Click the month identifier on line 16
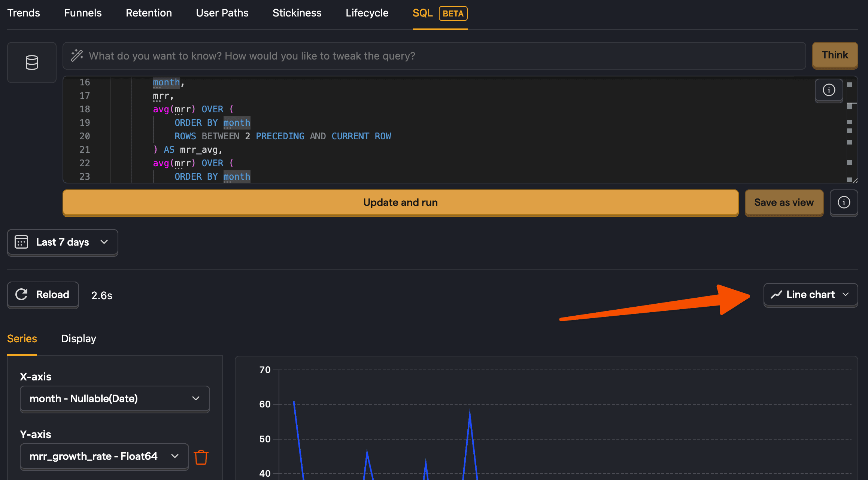The width and height of the screenshot is (868, 480). click(x=166, y=82)
